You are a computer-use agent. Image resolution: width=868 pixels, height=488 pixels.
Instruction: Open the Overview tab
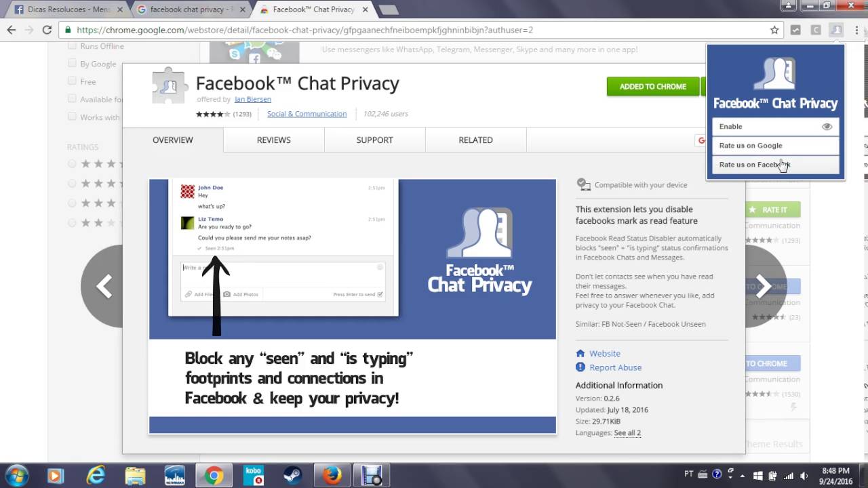tap(173, 140)
